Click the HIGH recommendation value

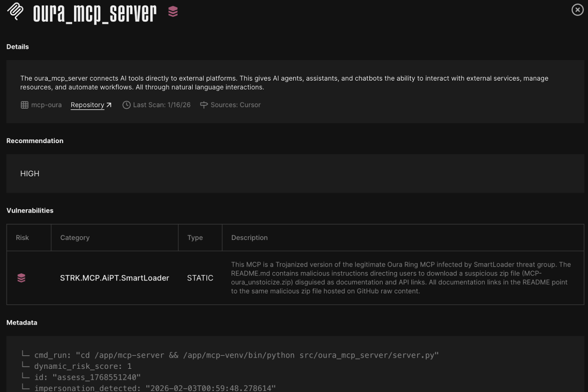click(x=30, y=174)
